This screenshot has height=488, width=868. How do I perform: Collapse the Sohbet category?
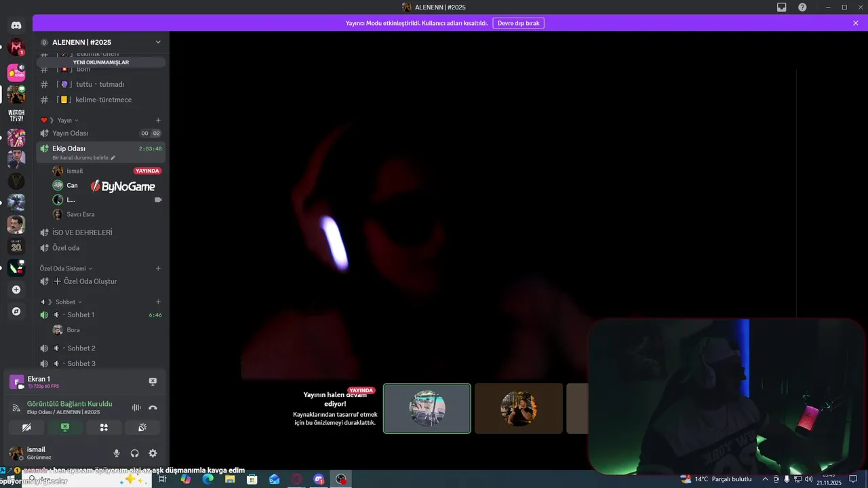tap(62, 302)
